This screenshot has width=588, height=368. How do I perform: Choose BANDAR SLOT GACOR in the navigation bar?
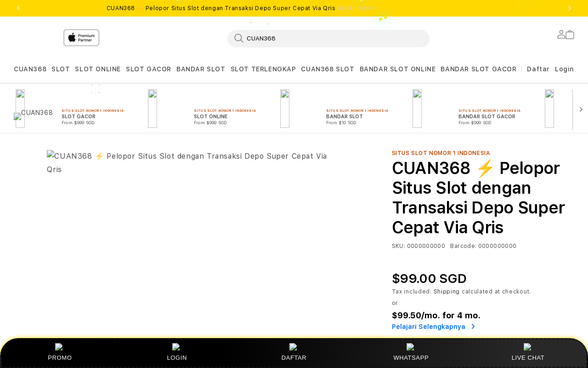pos(479,69)
